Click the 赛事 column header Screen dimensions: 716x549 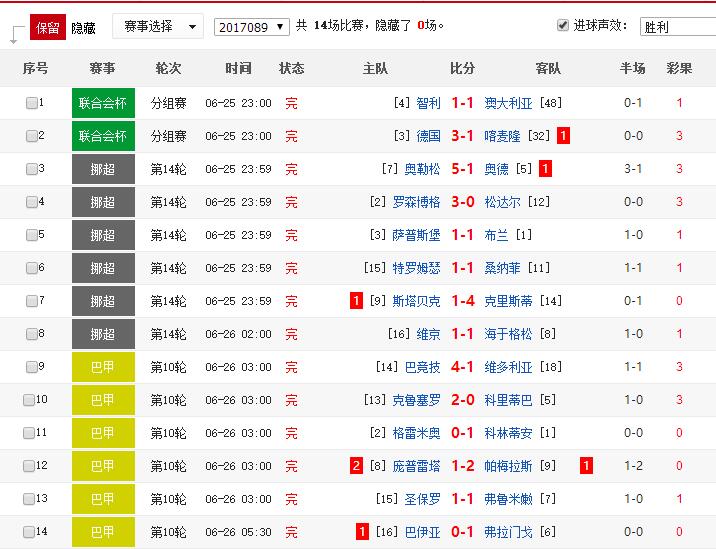(x=103, y=69)
